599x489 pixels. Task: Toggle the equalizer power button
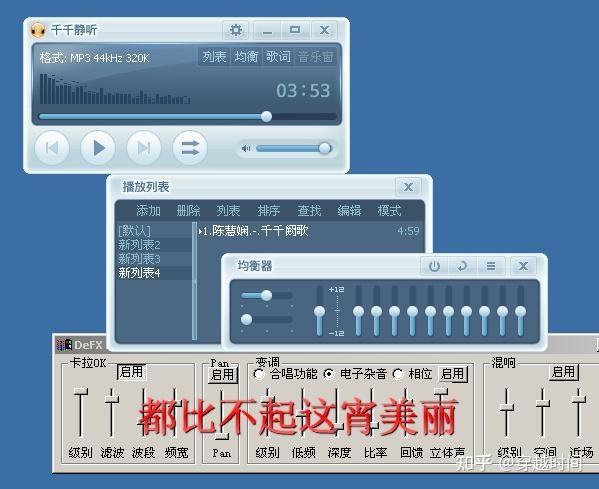click(x=434, y=266)
